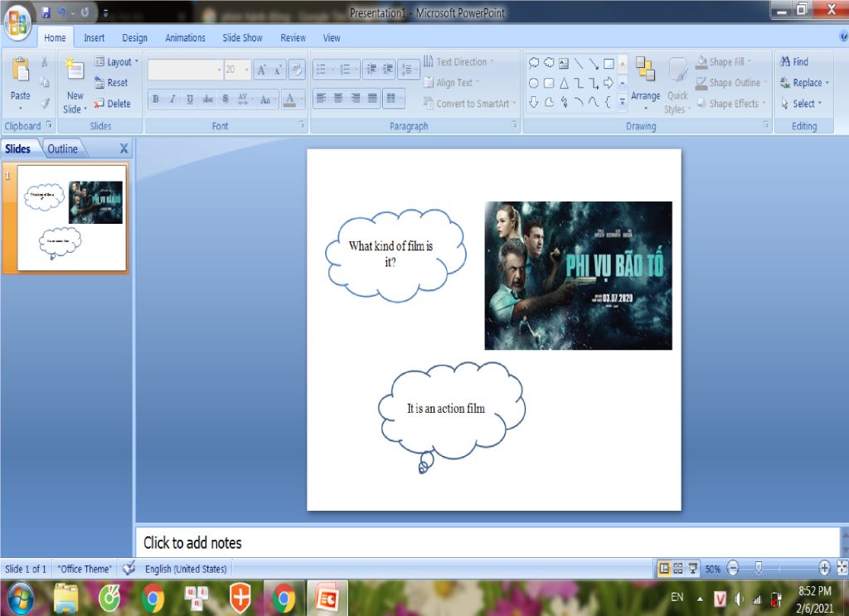Click the Format Painter brush icon
849x616 pixels.
click(x=45, y=103)
